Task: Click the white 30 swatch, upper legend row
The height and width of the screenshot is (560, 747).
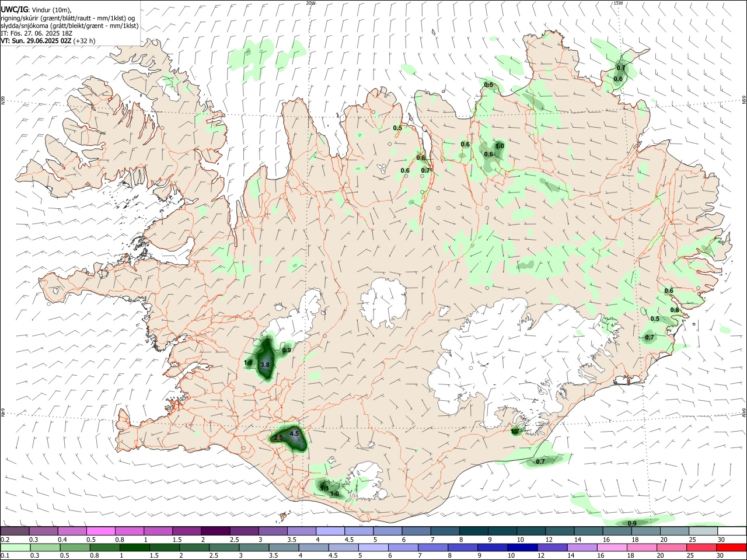Action: point(732,531)
